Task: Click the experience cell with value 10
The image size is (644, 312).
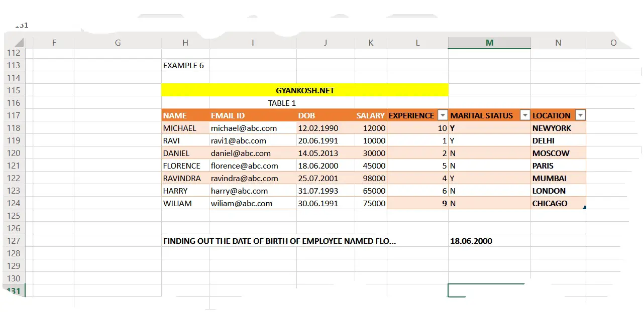Action: click(x=417, y=128)
